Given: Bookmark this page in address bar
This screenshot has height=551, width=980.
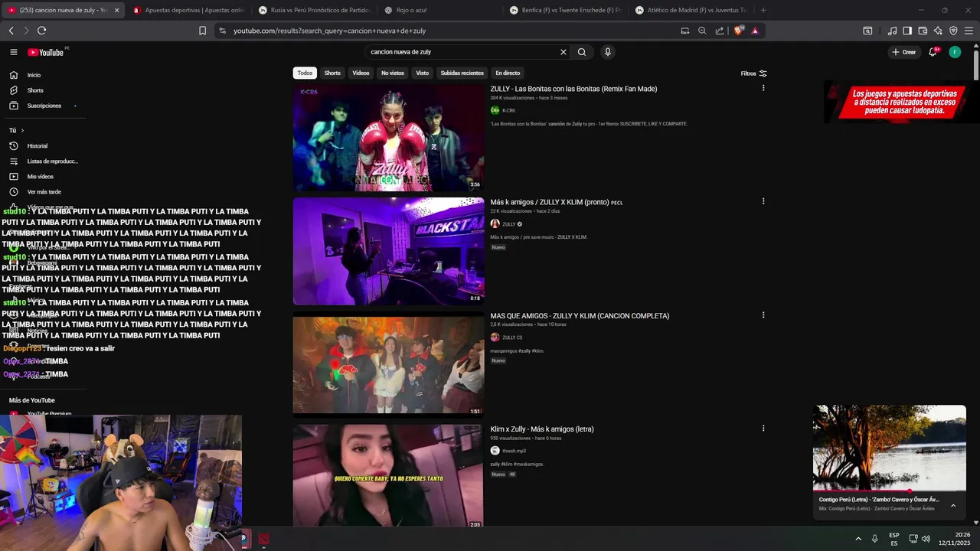Looking at the screenshot, I should pos(202,31).
